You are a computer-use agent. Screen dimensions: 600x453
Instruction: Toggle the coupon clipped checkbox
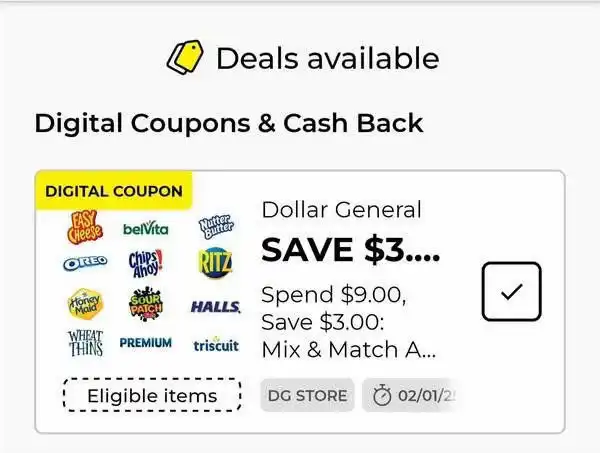pyautogui.click(x=512, y=292)
